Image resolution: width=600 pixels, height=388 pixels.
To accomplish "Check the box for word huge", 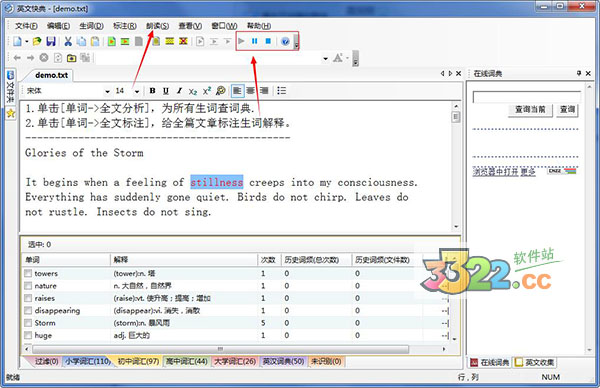I will pos(28,335).
